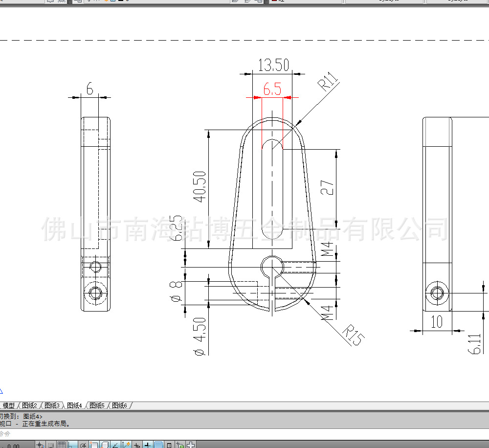Toggle Transparency display icon
The width and height of the screenshot is (489, 448).
tap(158, 445)
